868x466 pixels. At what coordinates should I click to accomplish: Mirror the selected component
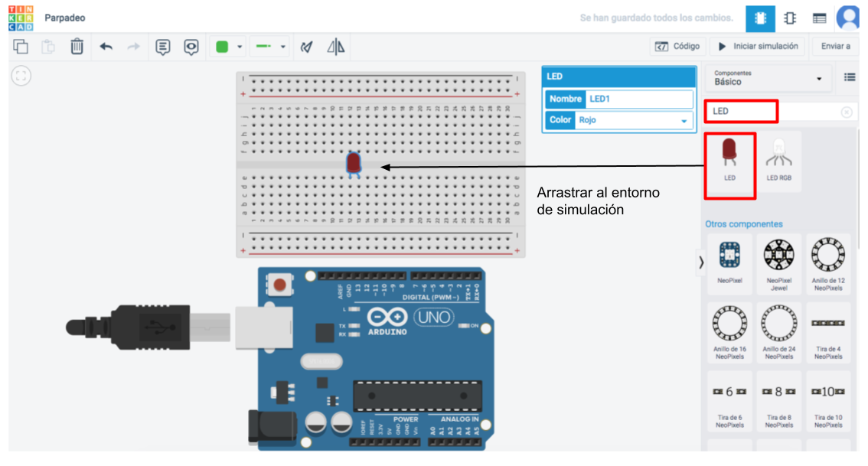click(x=335, y=47)
